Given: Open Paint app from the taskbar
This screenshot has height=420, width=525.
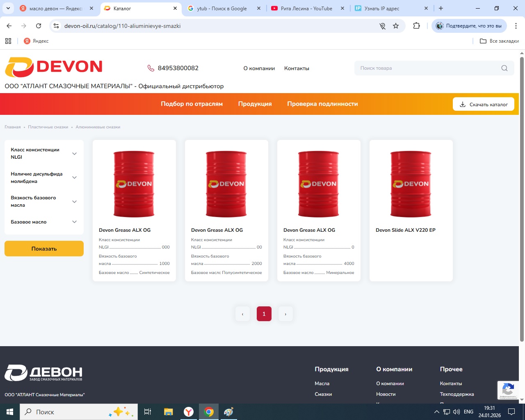Looking at the screenshot, I should click(x=229, y=412).
